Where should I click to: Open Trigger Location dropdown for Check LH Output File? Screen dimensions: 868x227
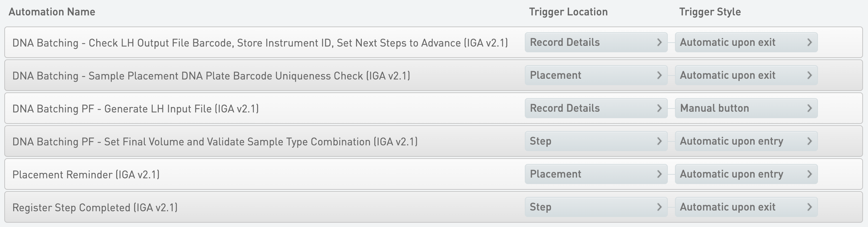[x=596, y=42]
